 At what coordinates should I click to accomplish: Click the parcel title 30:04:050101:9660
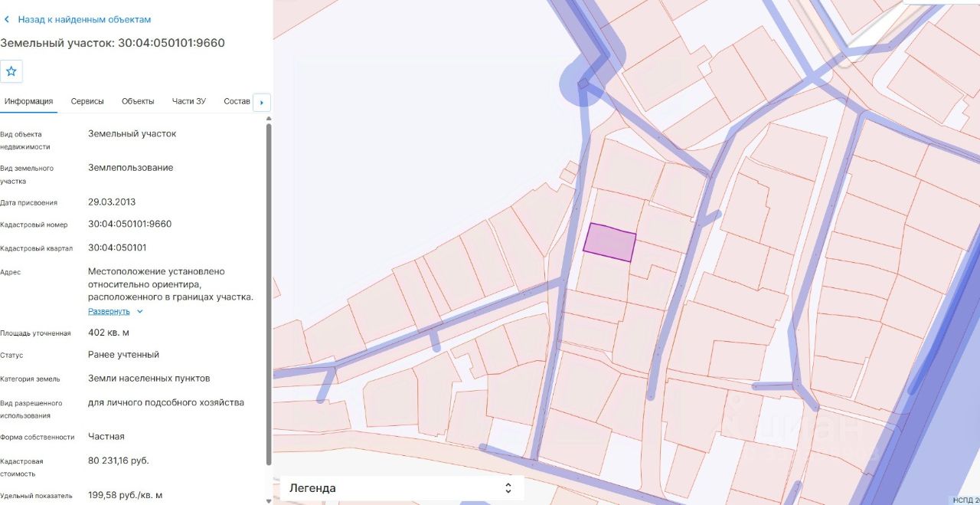coord(171,43)
